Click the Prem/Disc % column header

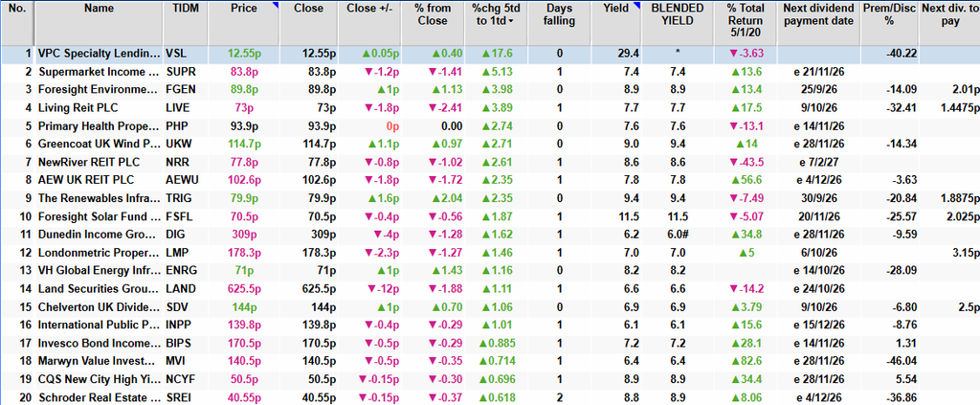pos(891,14)
